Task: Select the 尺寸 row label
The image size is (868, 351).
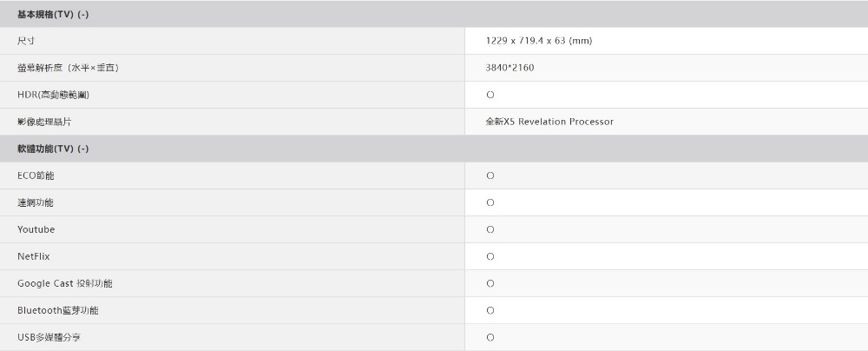Action: (26, 41)
